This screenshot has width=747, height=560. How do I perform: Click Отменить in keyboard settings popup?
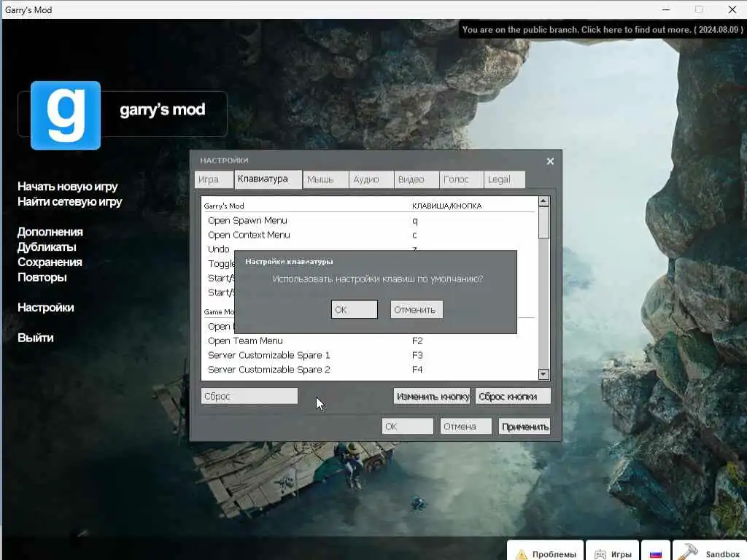point(417,309)
